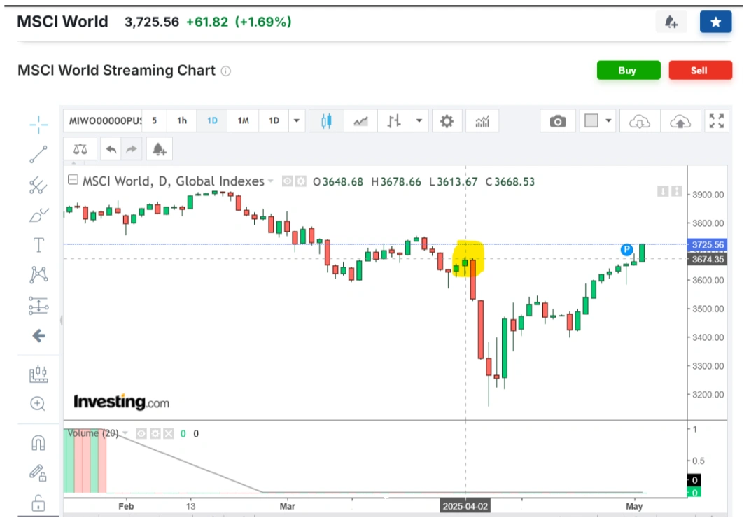Select the bars chart style
This screenshot has width=756, height=532.
(394, 121)
